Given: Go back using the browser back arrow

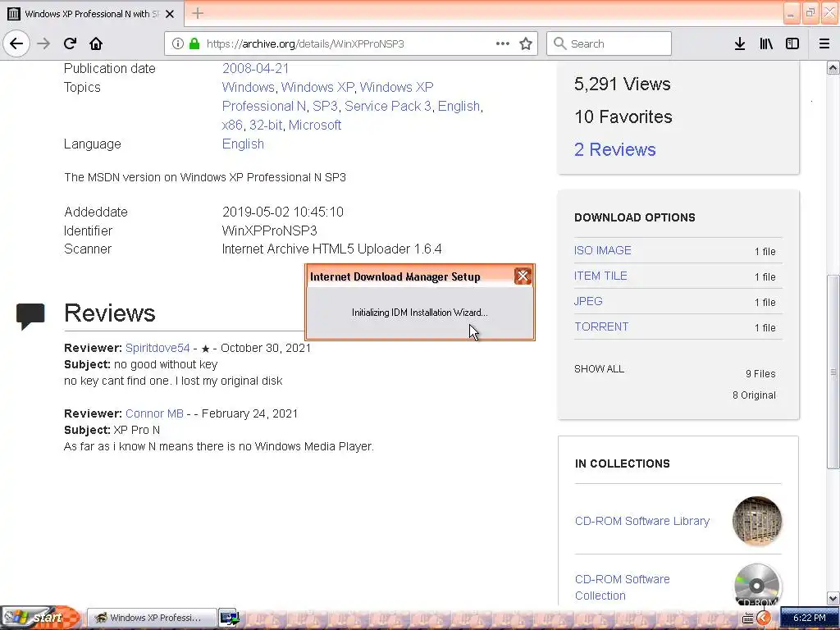Looking at the screenshot, I should tap(16, 43).
